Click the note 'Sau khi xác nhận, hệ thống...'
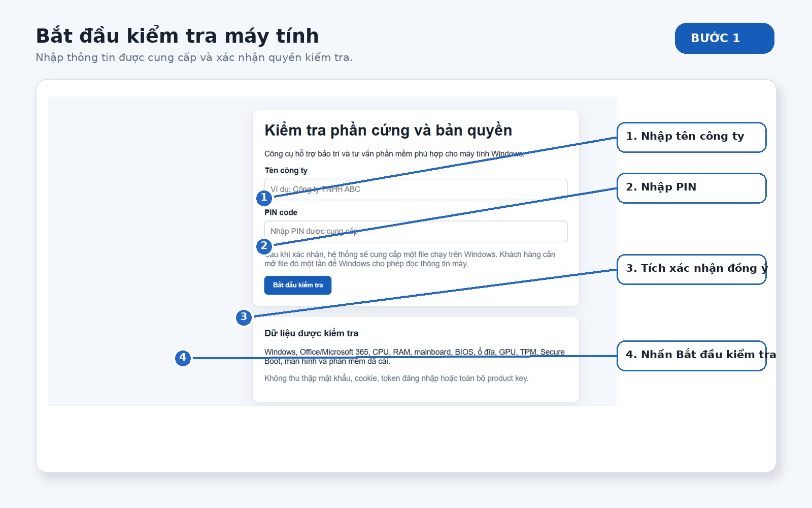This screenshot has height=508, width=812. pos(410,259)
